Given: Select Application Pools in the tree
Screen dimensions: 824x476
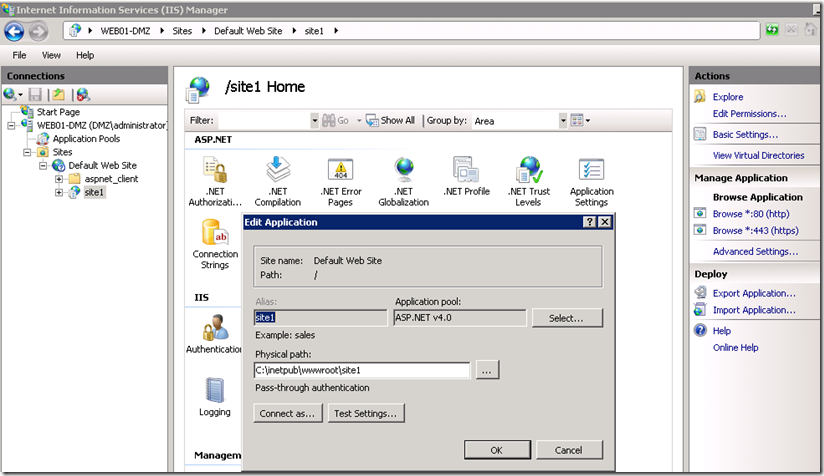Looking at the screenshot, I should coord(86,139).
